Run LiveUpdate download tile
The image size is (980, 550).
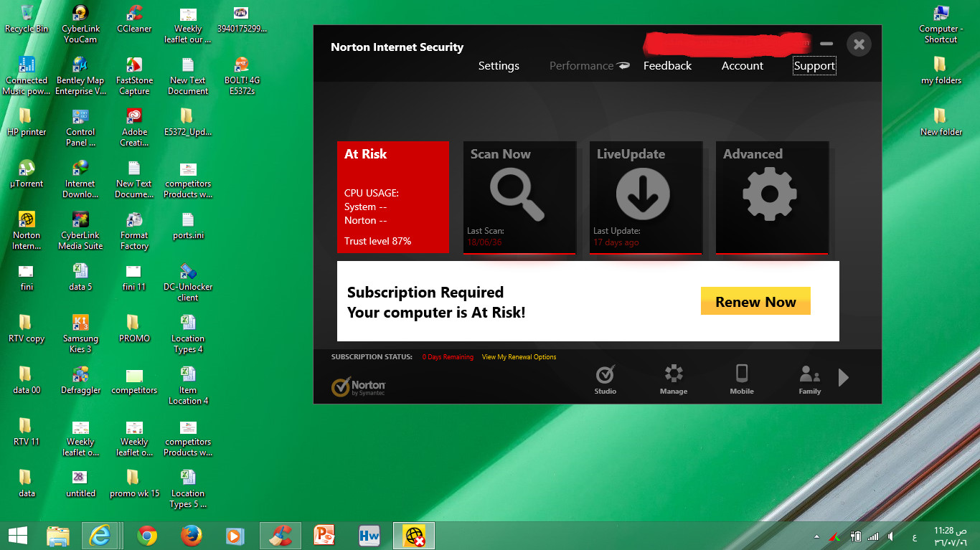point(646,197)
